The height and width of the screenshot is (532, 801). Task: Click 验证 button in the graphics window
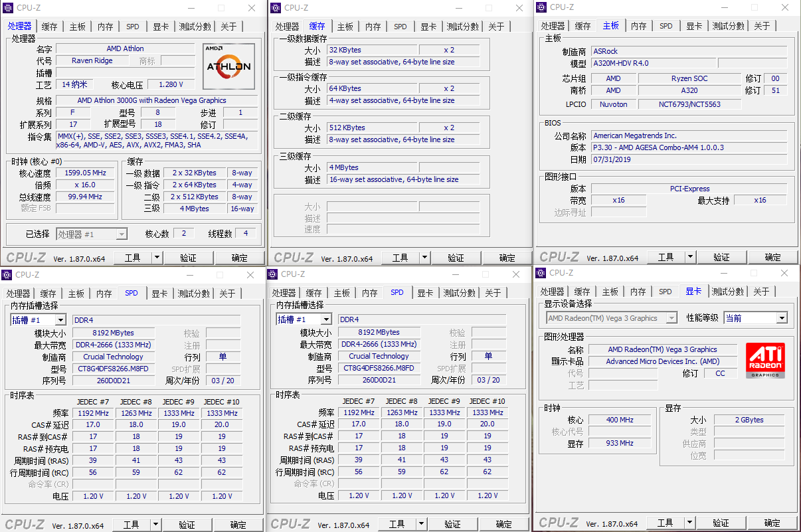coord(721,523)
